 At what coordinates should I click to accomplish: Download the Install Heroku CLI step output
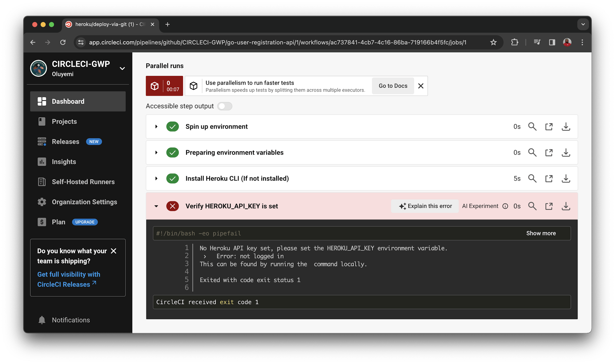click(x=566, y=178)
